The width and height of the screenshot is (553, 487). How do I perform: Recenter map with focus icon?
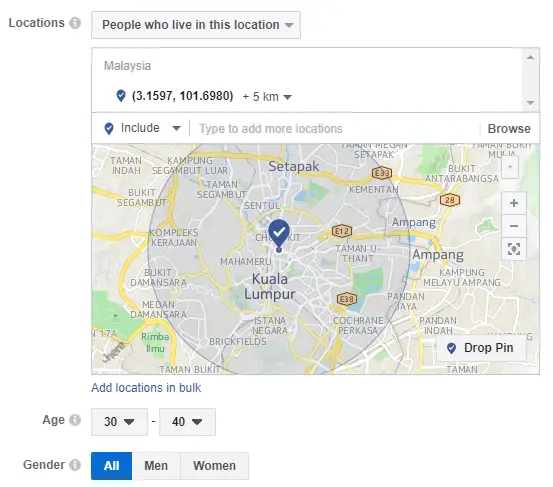(x=514, y=249)
